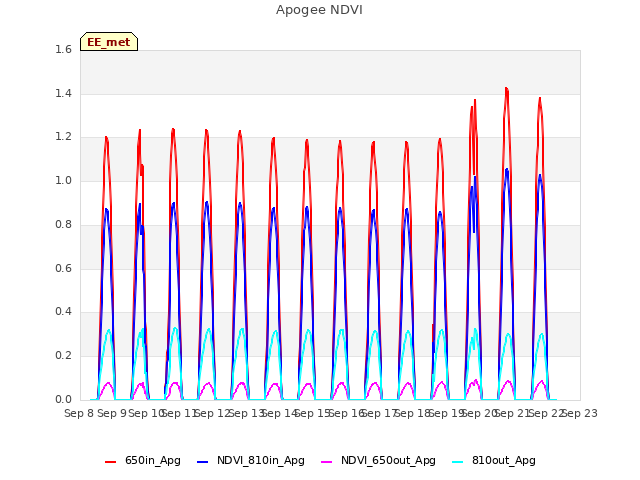The image size is (640, 480).
Task: Toggle the 650in_Apg legend entry
Action: pyautogui.click(x=143, y=460)
